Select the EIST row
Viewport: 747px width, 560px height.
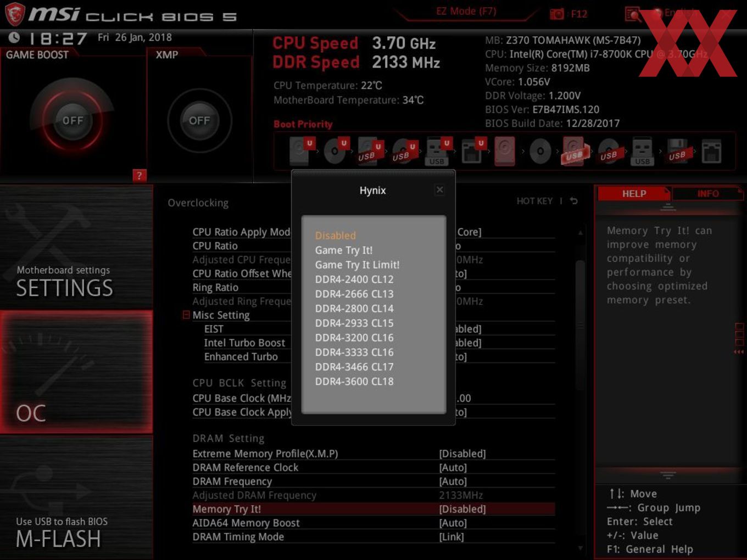379,329
